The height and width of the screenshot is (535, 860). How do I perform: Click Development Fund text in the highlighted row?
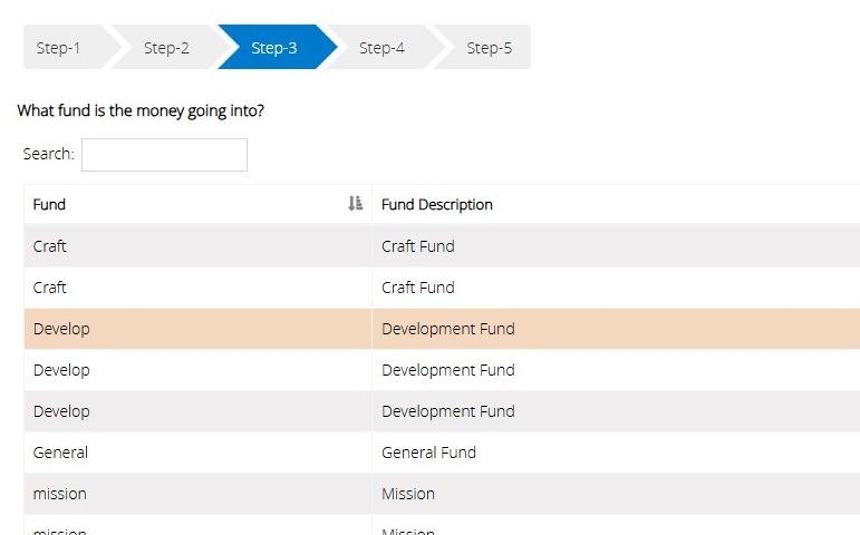(x=448, y=329)
